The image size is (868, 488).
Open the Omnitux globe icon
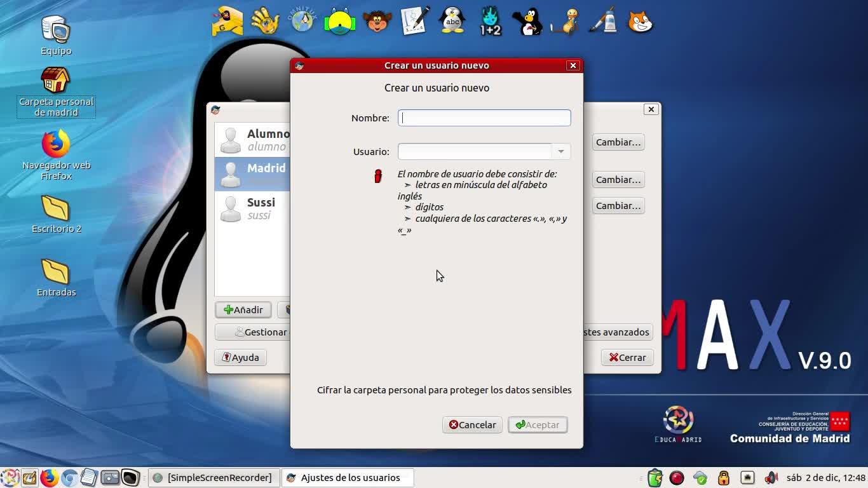[x=302, y=21]
